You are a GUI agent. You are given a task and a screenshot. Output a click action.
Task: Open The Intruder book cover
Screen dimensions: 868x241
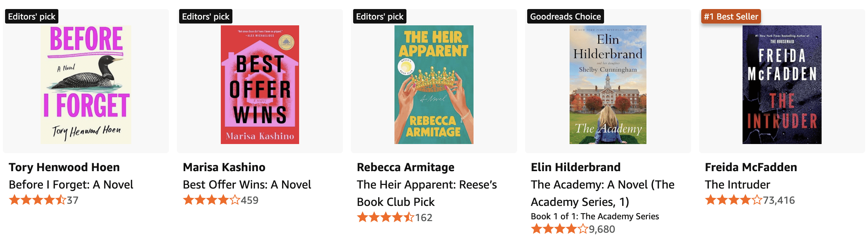coord(782,84)
